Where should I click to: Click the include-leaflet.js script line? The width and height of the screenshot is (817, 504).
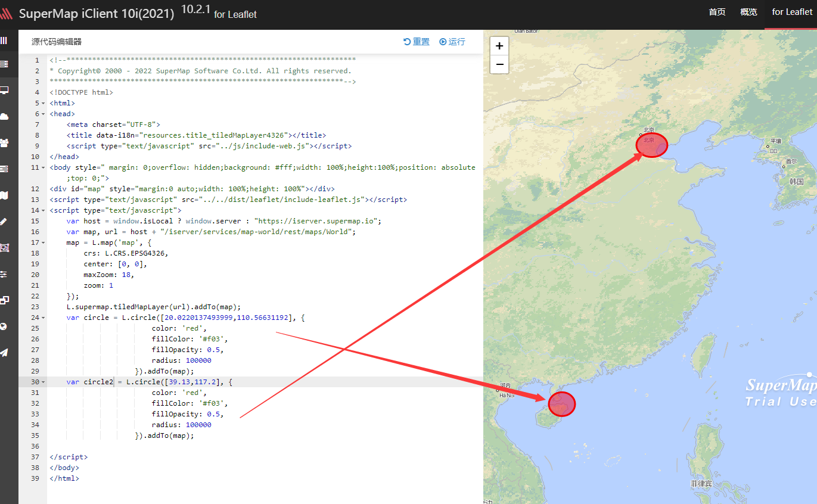pyautogui.click(x=228, y=200)
